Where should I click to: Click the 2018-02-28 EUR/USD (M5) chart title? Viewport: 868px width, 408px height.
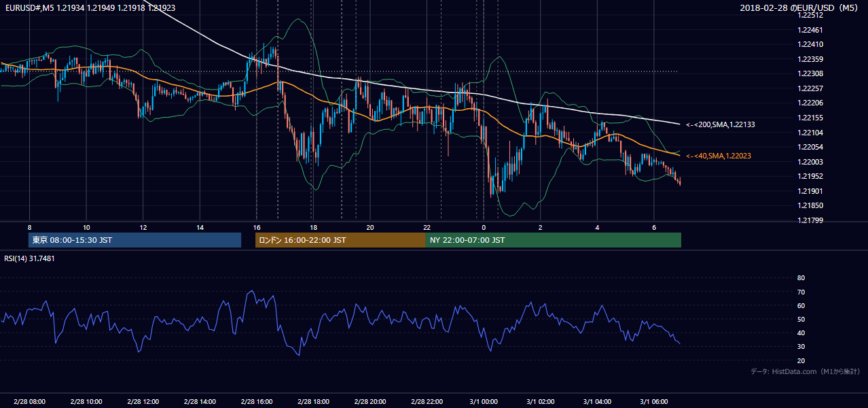[x=800, y=7]
